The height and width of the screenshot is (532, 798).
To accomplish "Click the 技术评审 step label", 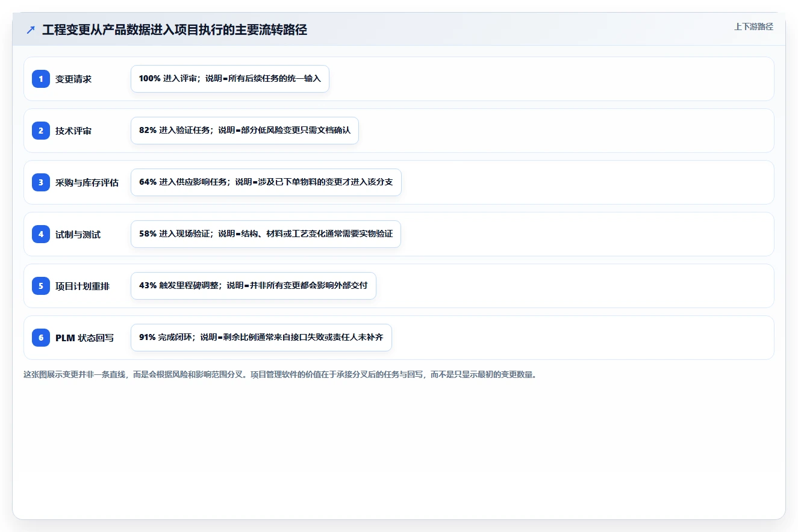I will [x=73, y=131].
